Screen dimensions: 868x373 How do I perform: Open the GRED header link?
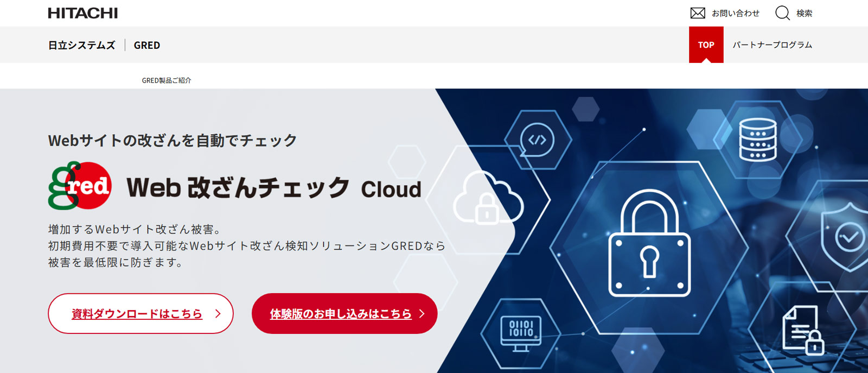[x=147, y=45]
